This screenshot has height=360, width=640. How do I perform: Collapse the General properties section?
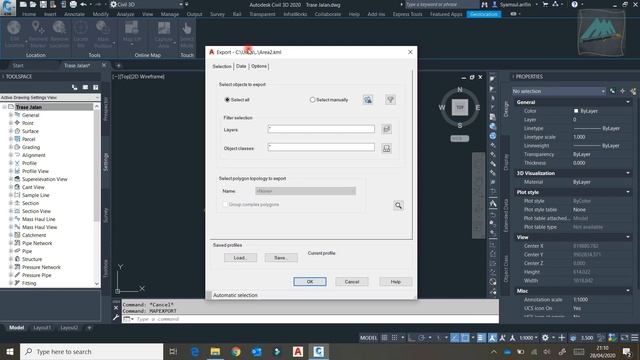(x=628, y=102)
